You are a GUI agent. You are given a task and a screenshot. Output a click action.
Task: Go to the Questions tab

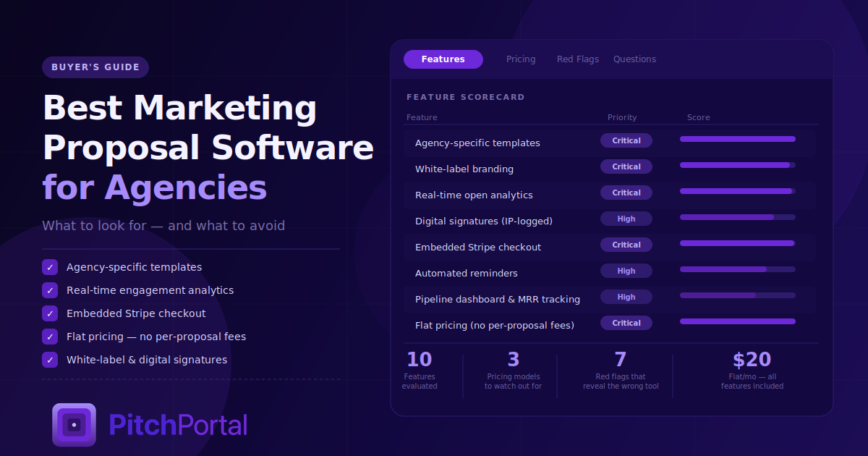(x=634, y=59)
